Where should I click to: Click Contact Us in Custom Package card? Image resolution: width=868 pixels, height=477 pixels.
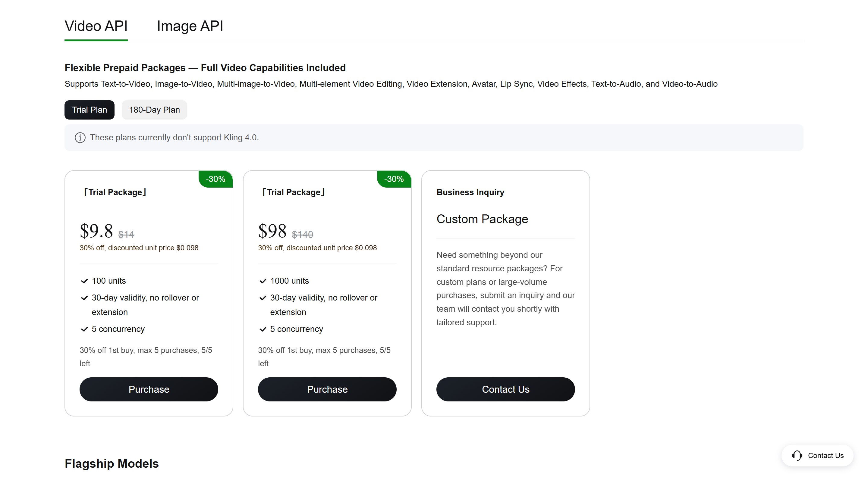pyautogui.click(x=505, y=389)
